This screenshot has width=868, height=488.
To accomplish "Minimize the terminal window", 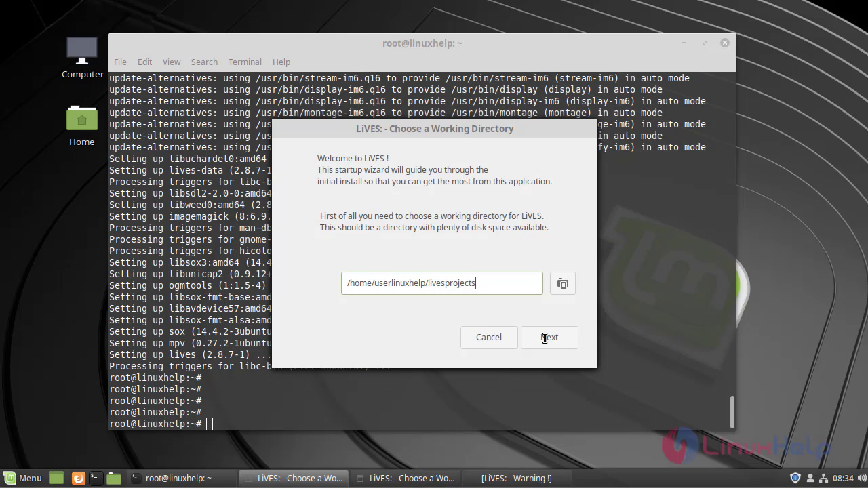I will pos(684,43).
